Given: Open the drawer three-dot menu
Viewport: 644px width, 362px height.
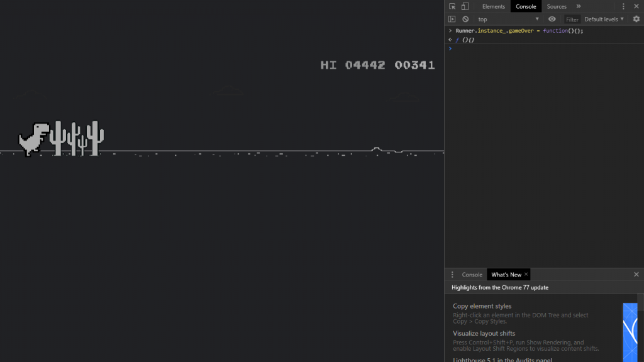Looking at the screenshot, I should (452, 275).
